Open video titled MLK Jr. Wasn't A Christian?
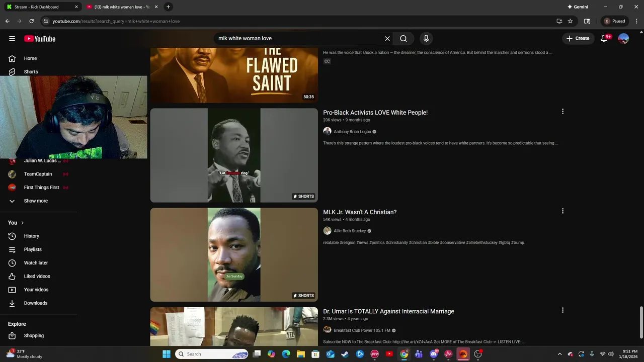 click(x=360, y=212)
